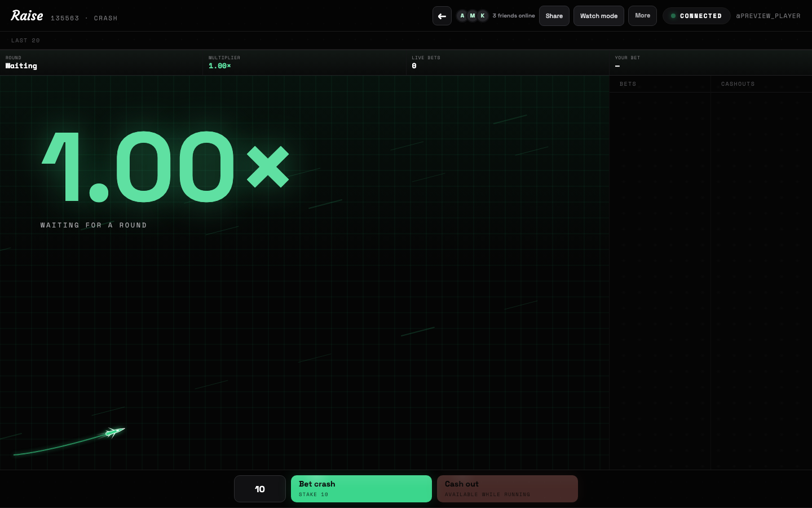Click the large 1.00× multiplier display
The width and height of the screenshot is (812, 508).
click(x=166, y=167)
